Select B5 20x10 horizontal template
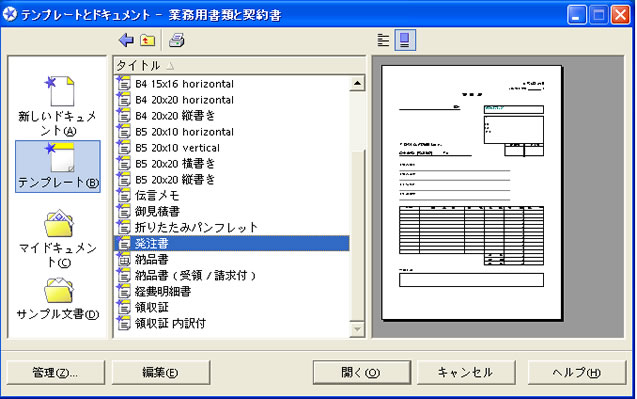This screenshot has width=637, height=399. (x=232, y=132)
